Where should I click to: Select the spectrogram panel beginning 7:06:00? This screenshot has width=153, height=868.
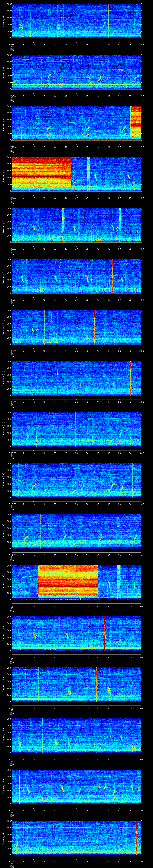76,276
